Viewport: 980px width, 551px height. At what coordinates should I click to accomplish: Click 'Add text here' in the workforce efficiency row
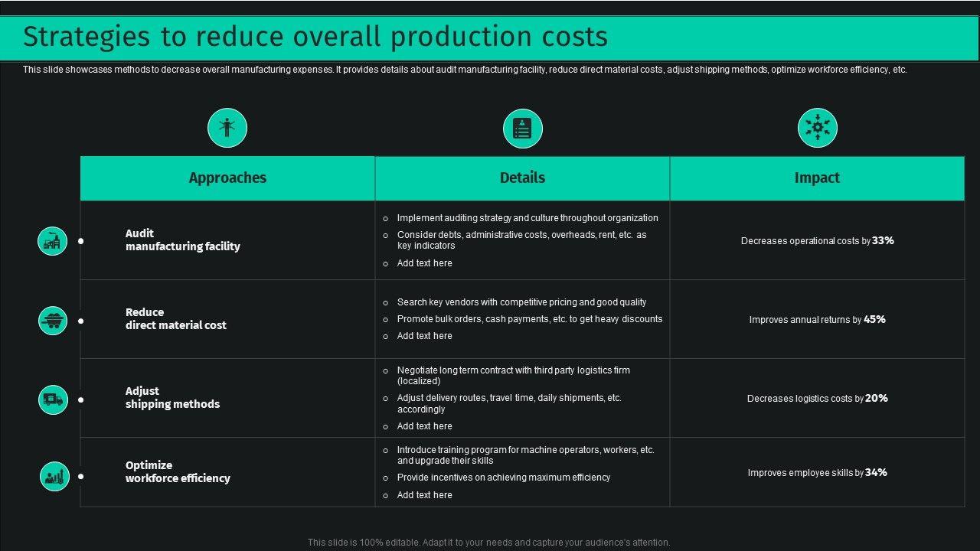[424, 495]
